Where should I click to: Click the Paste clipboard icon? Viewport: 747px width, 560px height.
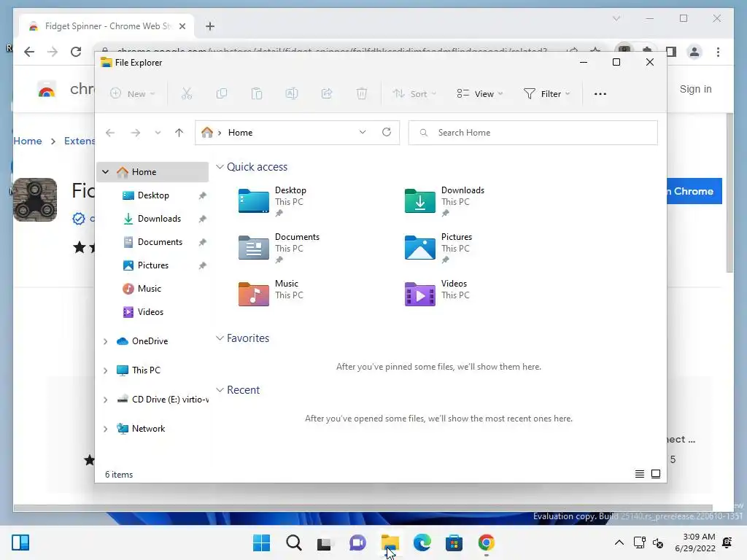257,94
